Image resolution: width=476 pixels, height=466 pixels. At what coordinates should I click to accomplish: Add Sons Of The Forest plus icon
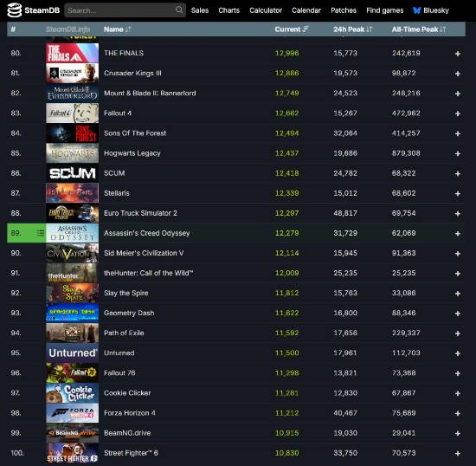458,133
